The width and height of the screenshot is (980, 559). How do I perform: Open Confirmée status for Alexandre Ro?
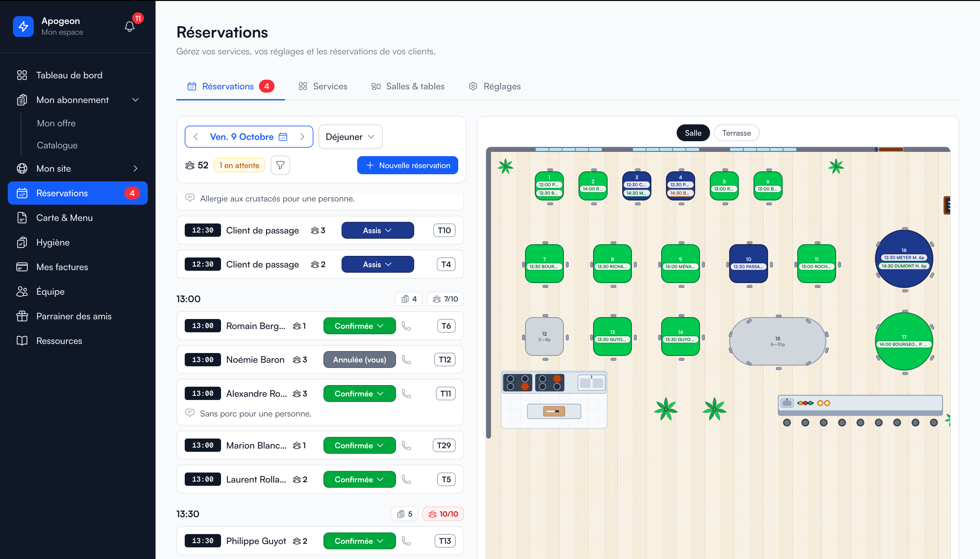[359, 394]
